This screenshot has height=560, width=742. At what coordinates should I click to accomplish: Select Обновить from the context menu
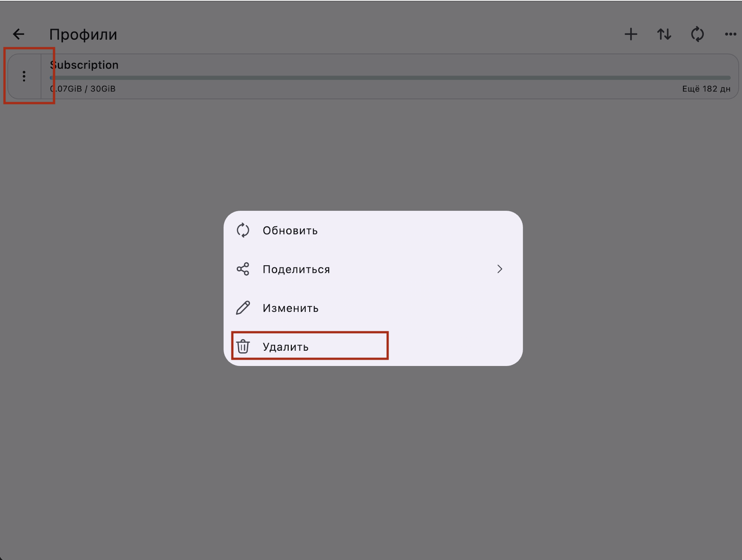click(290, 230)
